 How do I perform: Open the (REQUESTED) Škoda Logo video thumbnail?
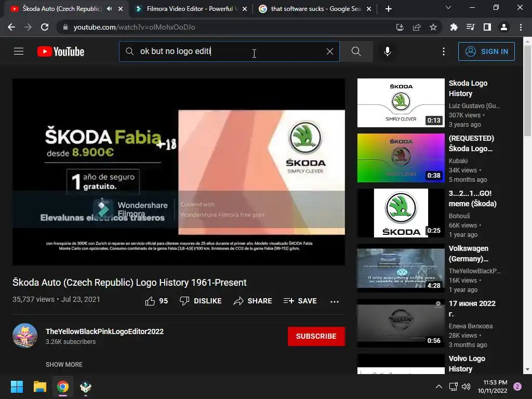coord(401,158)
